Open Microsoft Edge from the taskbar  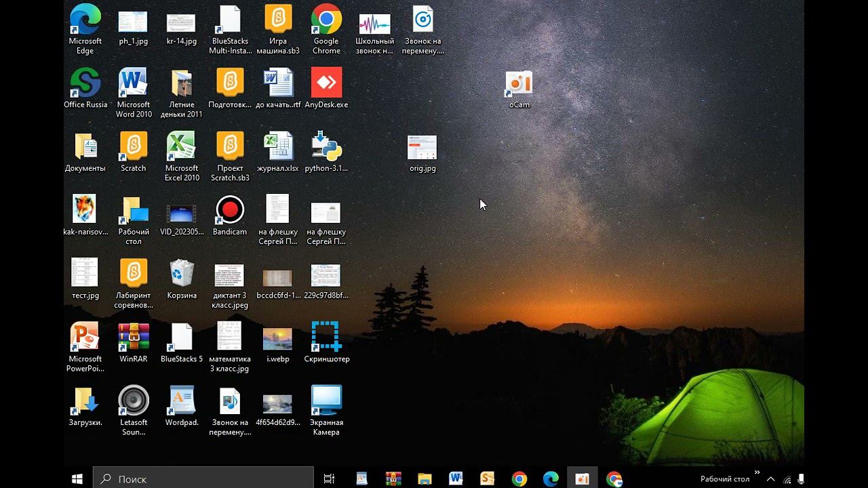551,479
